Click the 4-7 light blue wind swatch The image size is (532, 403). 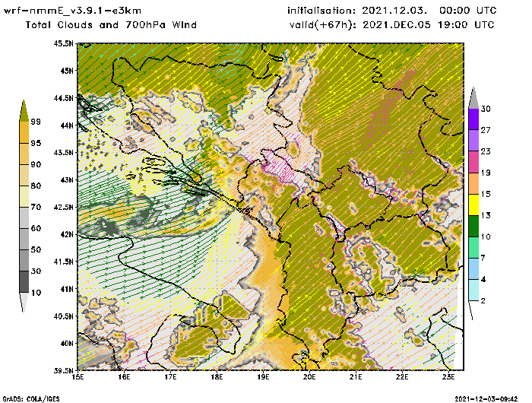click(473, 269)
